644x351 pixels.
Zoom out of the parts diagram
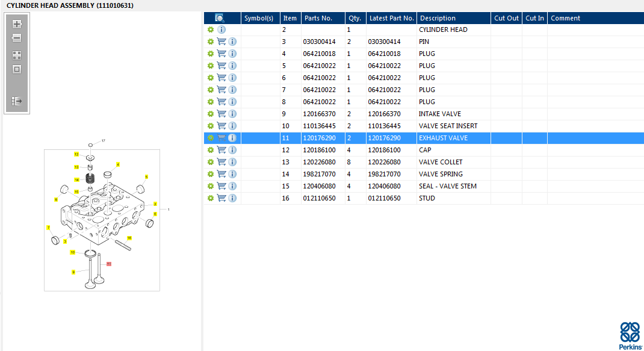pyautogui.click(x=17, y=38)
